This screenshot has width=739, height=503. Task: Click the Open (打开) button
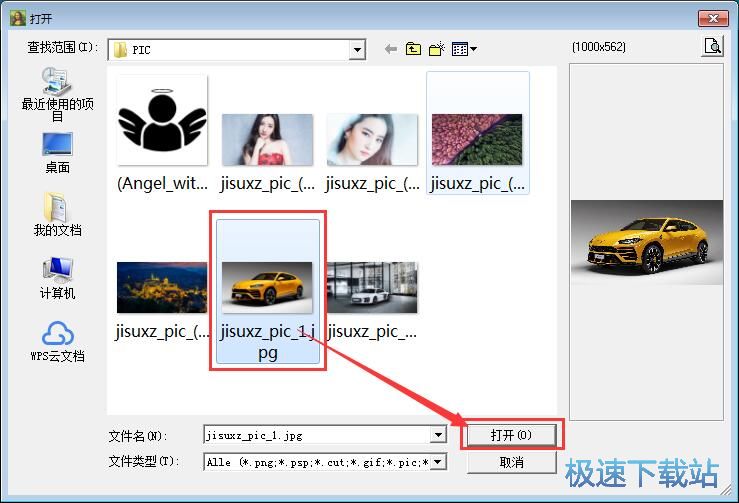tap(511, 435)
